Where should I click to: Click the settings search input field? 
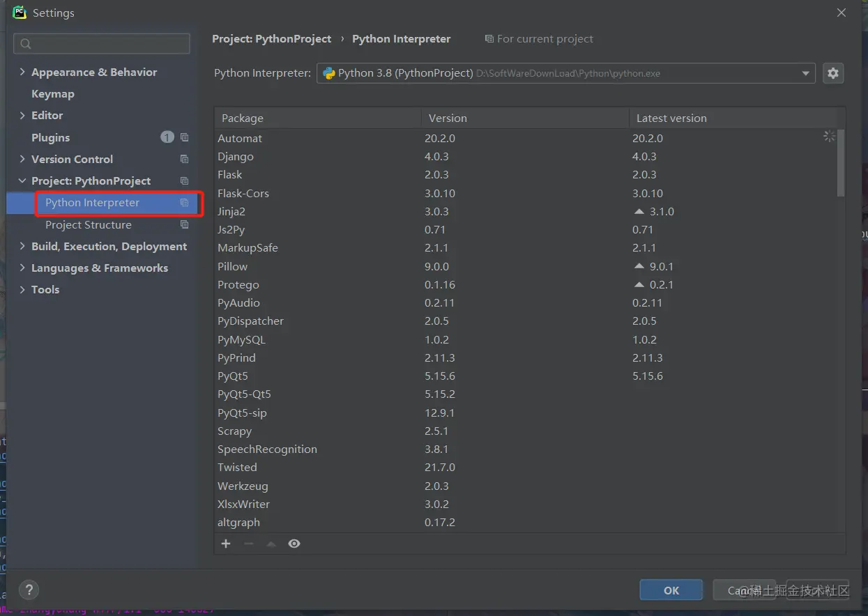(102, 44)
